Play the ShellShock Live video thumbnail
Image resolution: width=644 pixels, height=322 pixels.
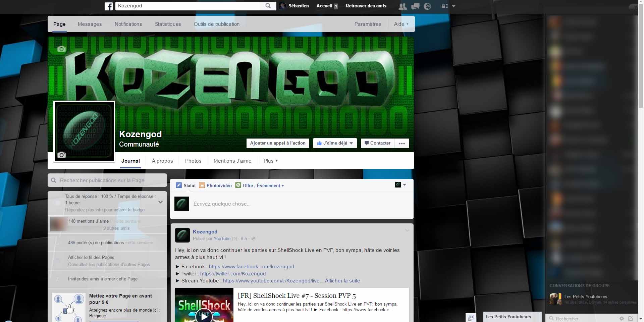click(x=204, y=316)
